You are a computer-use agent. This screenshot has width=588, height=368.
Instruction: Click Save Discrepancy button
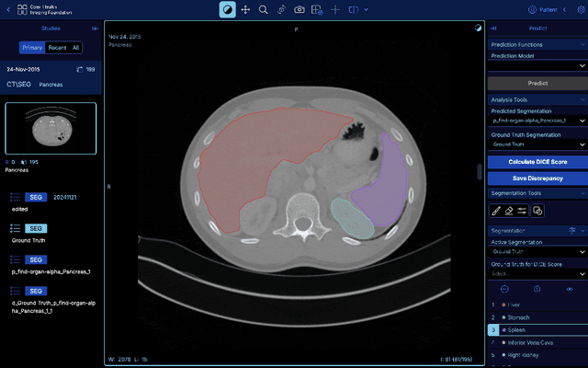click(537, 178)
